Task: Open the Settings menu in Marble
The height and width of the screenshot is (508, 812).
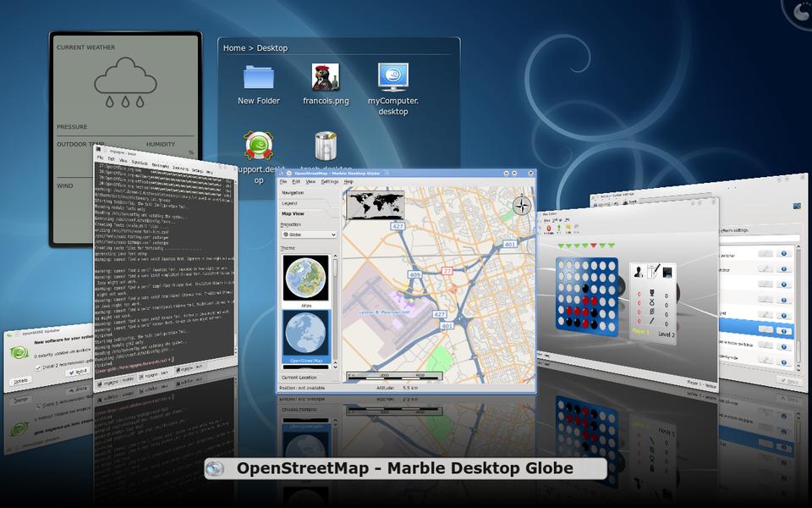Action: point(329,181)
